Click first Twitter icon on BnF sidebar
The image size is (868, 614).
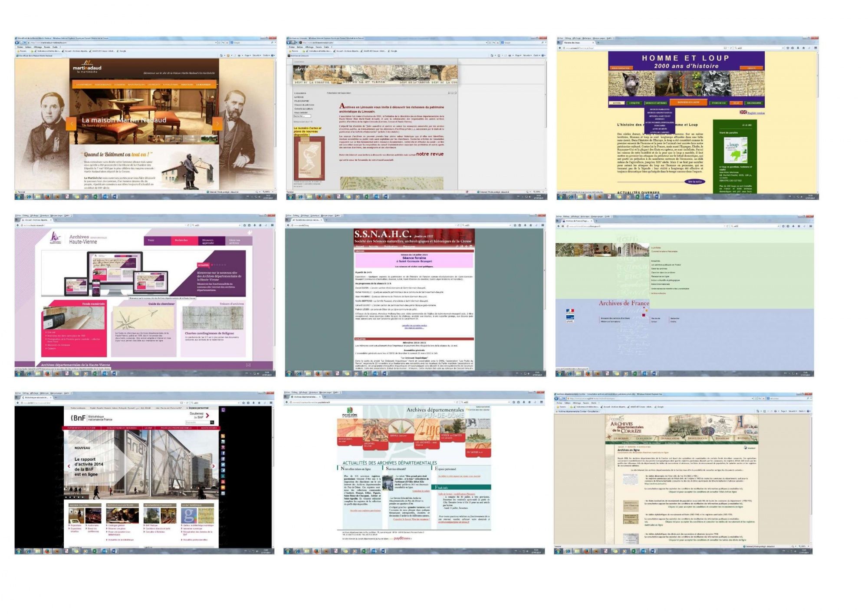[223, 465]
